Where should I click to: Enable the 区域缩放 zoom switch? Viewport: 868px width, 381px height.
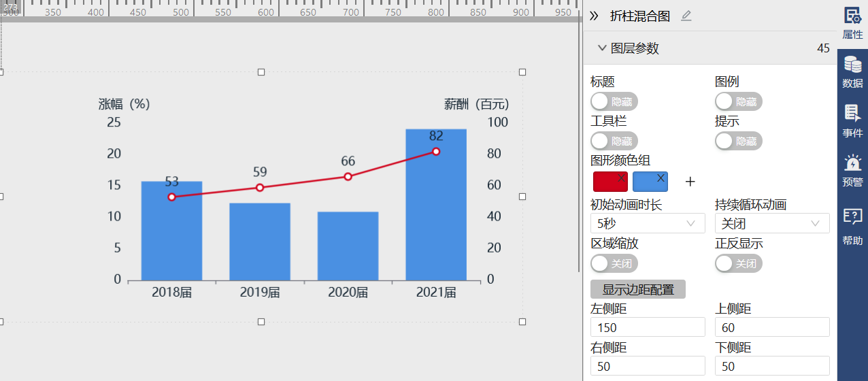[x=614, y=263]
